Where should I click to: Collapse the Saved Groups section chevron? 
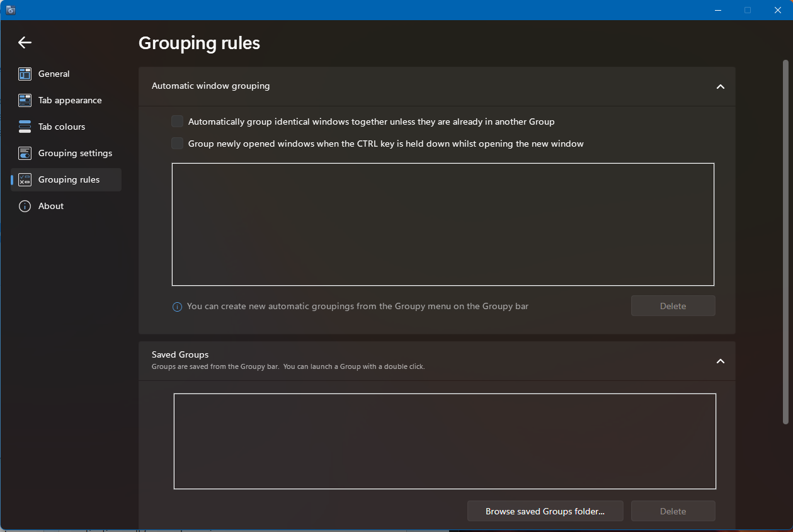tap(721, 361)
